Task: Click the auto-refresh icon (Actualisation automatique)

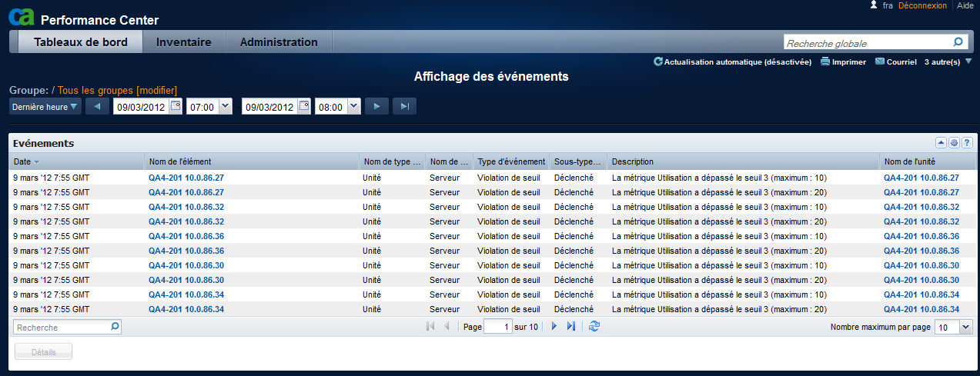Action: point(658,62)
